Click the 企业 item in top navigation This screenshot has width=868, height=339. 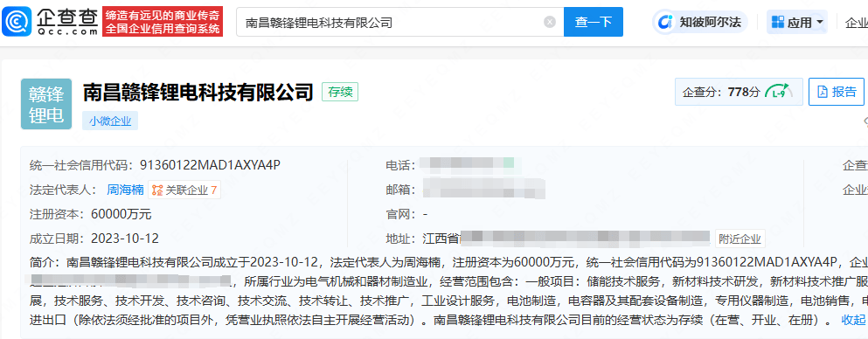tap(857, 23)
